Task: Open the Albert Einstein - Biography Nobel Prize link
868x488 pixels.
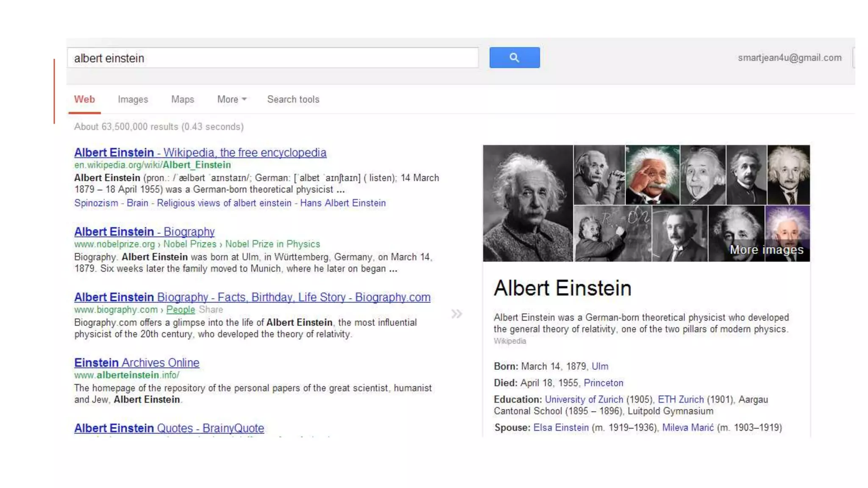Action: coord(144,232)
